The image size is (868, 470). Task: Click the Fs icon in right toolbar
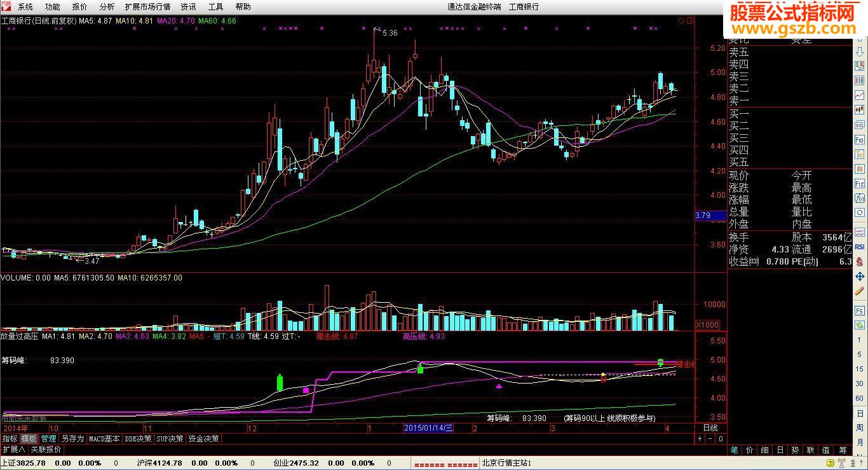click(860, 310)
